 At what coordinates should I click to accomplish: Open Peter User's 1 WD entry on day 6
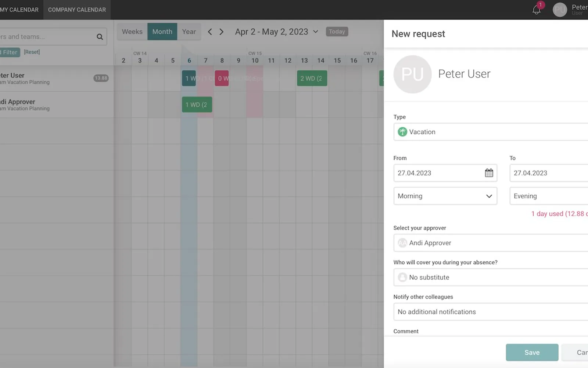click(x=189, y=78)
